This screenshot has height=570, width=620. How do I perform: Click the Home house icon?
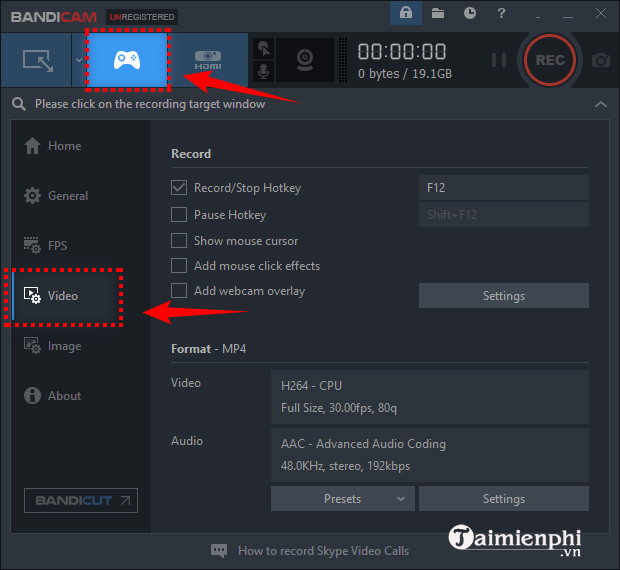pyautogui.click(x=32, y=146)
